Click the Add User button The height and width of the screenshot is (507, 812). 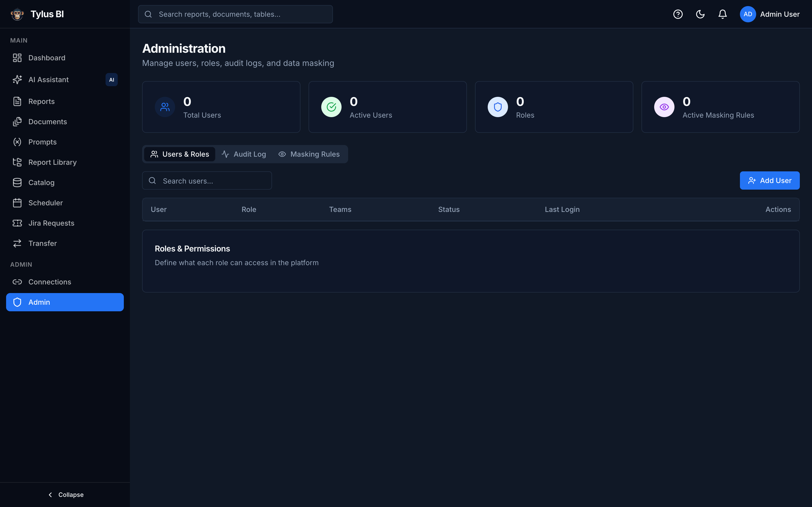coord(769,181)
